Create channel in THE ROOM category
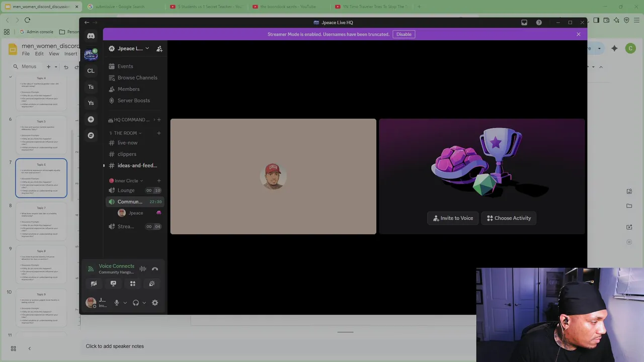This screenshot has height=362, width=644. pyautogui.click(x=159, y=133)
